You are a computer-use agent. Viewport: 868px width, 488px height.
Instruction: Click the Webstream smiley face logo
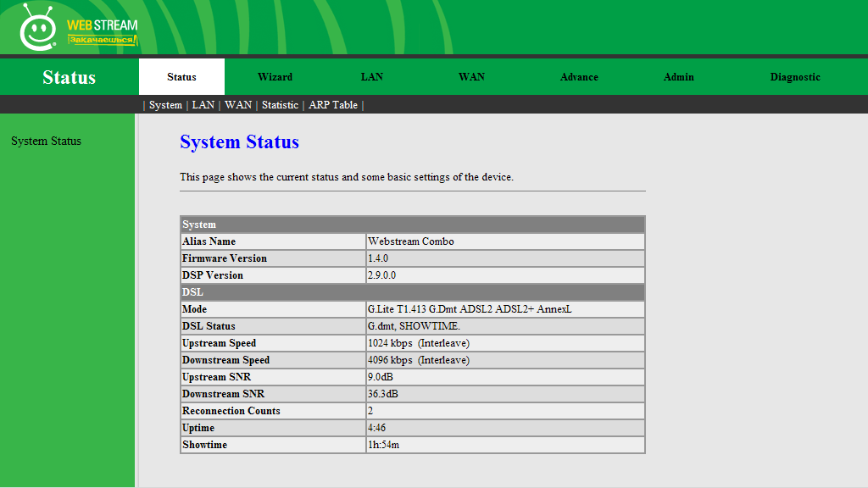(36, 30)
